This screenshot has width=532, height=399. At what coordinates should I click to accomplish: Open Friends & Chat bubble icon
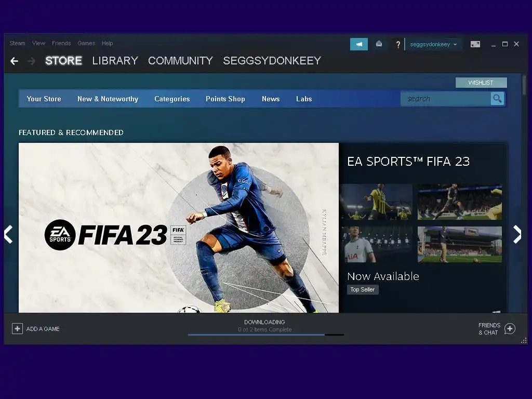point(510,328)
